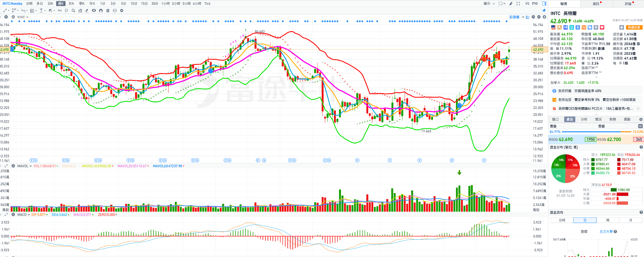The height and width of the screenshot is (257, 644).
Task: Select the trend line drawing tool
Action: tap(5, 10)
